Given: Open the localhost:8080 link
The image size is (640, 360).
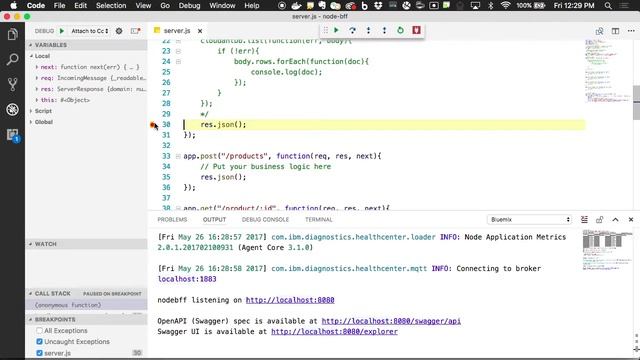Looking at the screenshot, I should pyautogui.click(x=290, y=300).
